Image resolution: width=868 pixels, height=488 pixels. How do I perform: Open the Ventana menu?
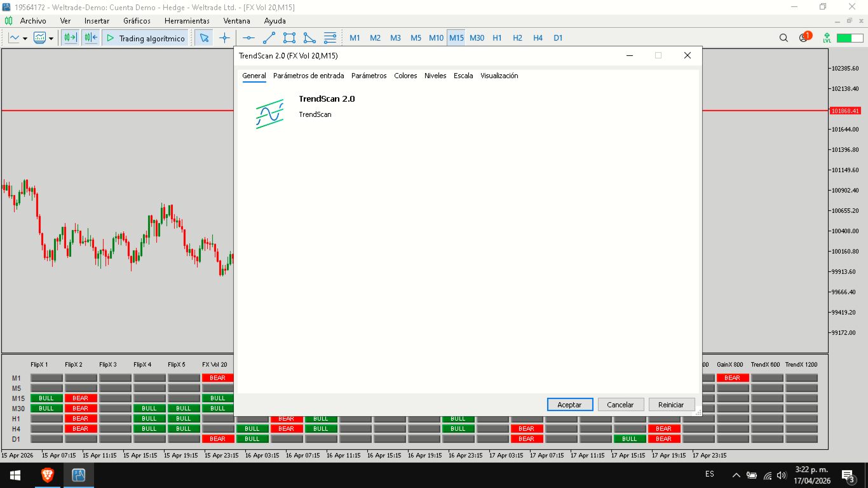click(237, 21)
